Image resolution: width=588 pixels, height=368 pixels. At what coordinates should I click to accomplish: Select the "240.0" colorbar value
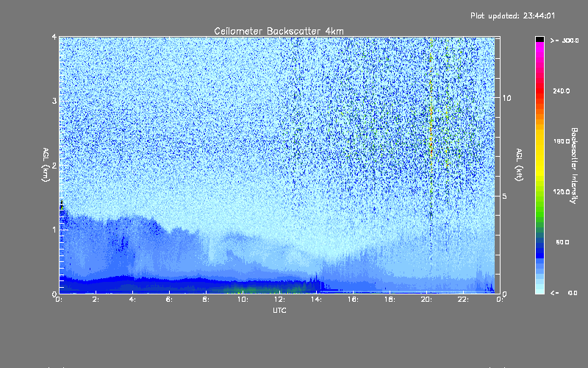tap(562, 91)
